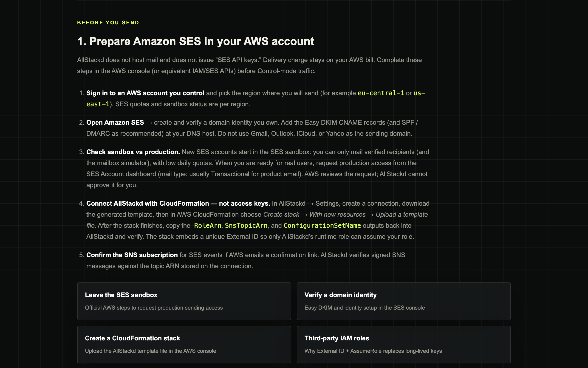This screenshot has width=588, height=368.
Task: Click the italic 'Create stack' text
Action: 281,214
